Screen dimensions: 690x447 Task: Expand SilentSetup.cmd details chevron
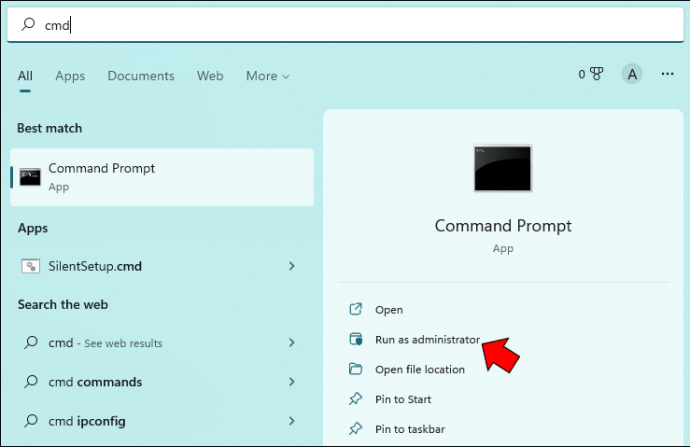(x=291, y=266)
